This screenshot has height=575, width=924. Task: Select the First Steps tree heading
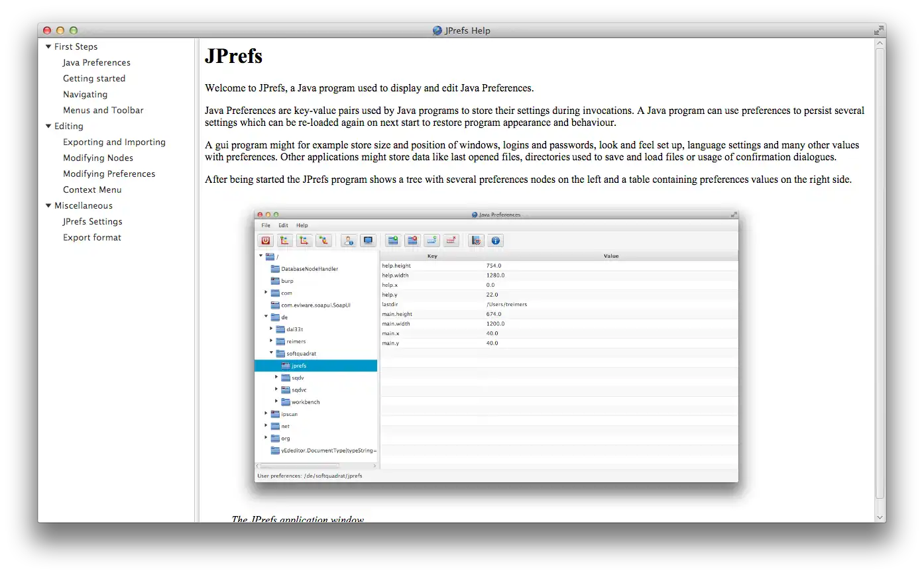(x=76, y=46)
